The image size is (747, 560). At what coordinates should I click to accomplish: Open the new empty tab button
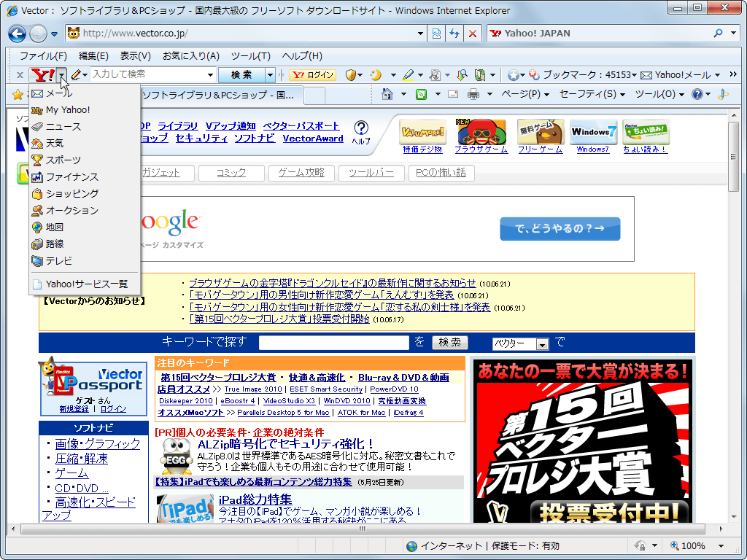(x=314, y=96)
